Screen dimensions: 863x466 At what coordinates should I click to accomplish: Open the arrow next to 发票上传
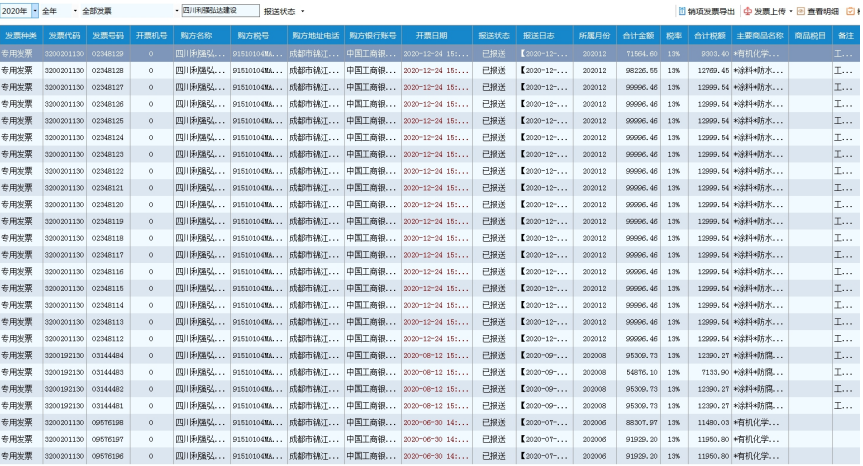pyautogui.click(x=791, y=11)
